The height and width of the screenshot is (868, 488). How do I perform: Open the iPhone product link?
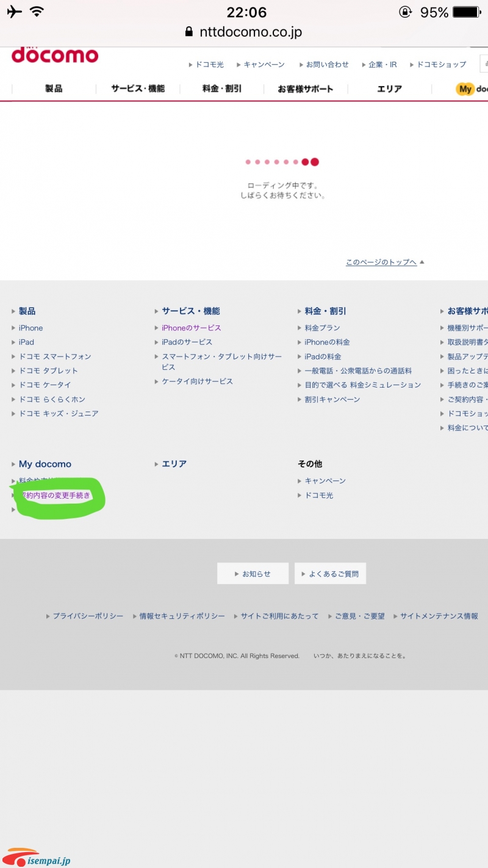(31, 328)
